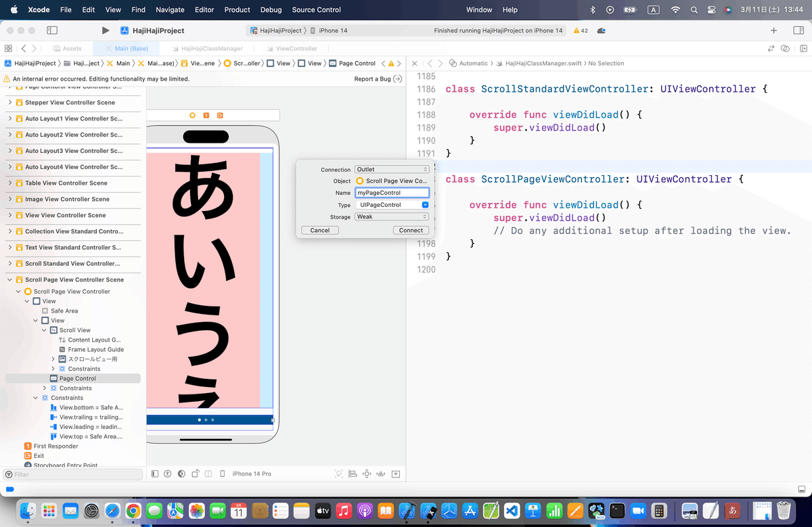Open the Add New Constraints icon
Screen dimensions: 812x527
tap(367, 474)
